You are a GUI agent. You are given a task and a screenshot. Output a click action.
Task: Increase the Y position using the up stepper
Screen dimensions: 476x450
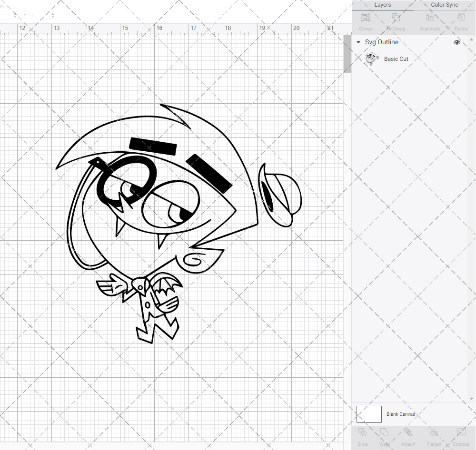52,14
